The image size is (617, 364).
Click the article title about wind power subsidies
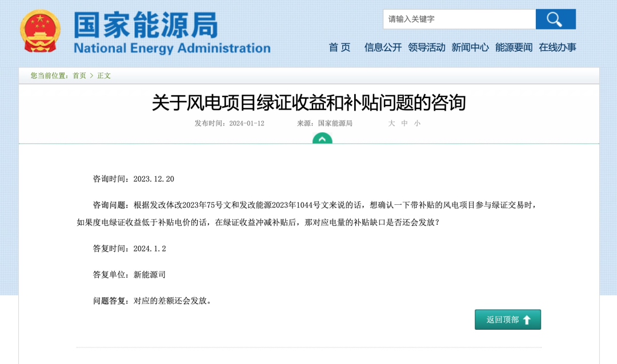point(308,104)
